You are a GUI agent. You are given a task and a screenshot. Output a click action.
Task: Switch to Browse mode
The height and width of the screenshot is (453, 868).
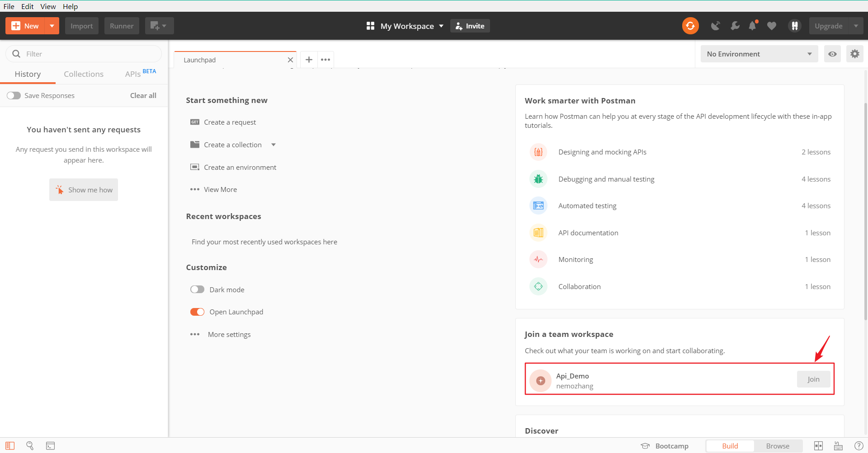[778, 446]
